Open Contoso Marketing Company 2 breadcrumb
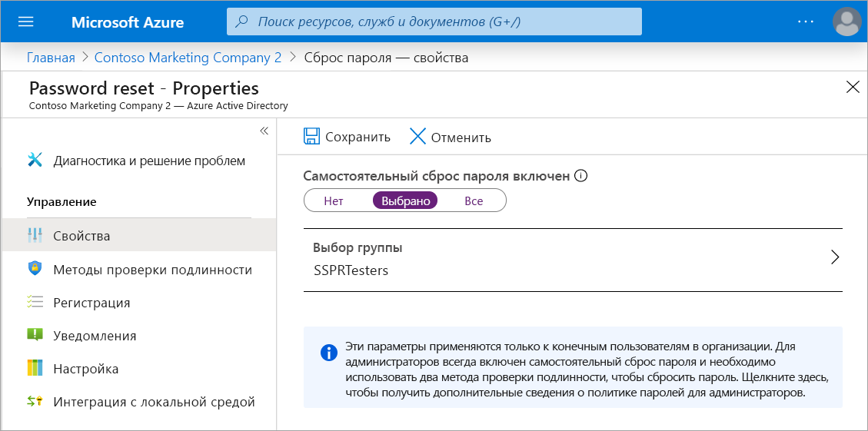Image resolution: width=868 pixels, height=431 pixels. point(188,58)
